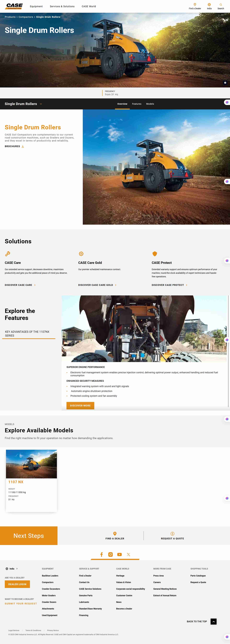
Task: Open the YouTube social icon
Action: tap(119, 554)
